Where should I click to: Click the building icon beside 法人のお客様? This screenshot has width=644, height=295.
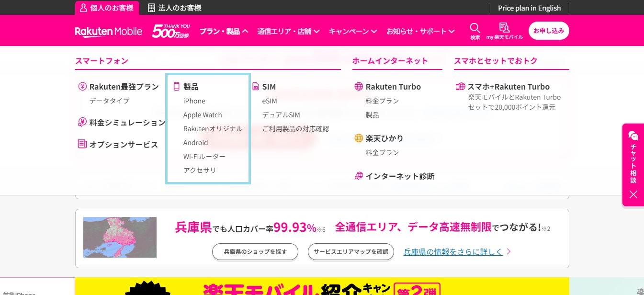(x=152, y=8)
